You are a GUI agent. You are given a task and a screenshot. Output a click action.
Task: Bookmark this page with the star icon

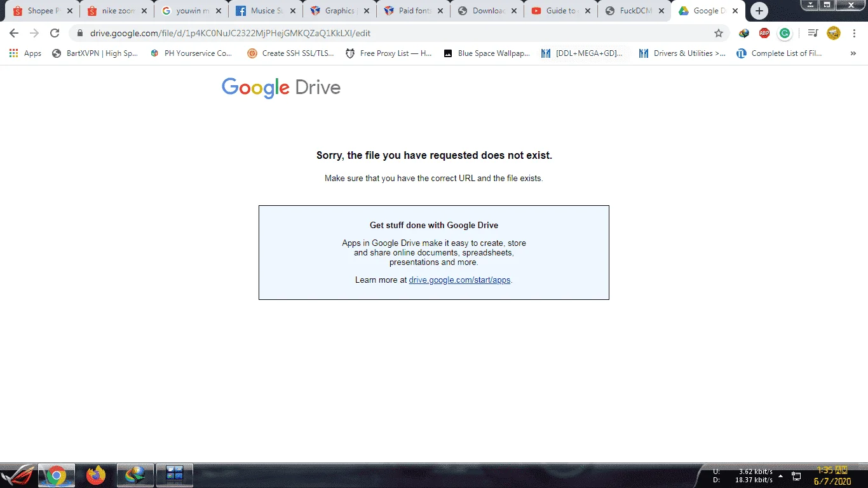719,33
